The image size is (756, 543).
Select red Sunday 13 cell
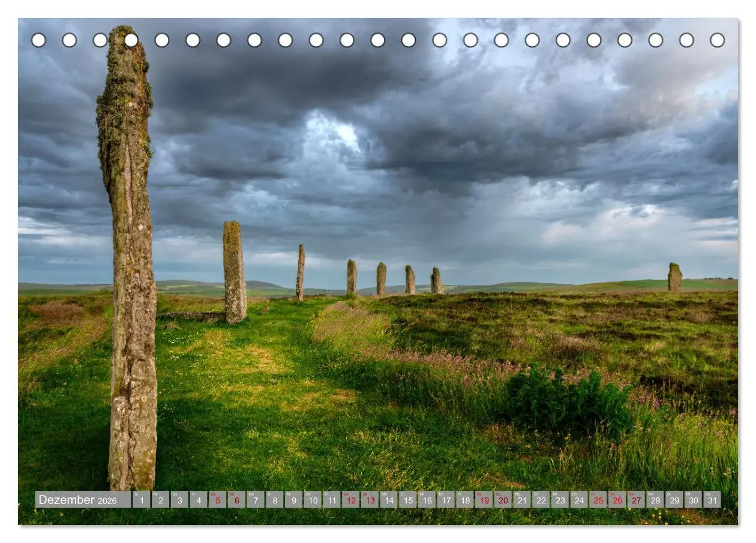[370, 500]
